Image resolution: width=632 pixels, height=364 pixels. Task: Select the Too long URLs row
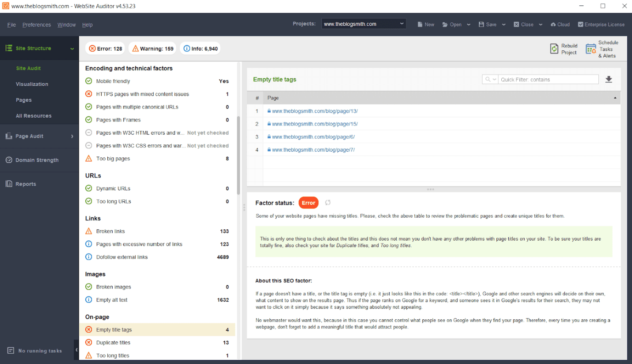tap(157, 201)
